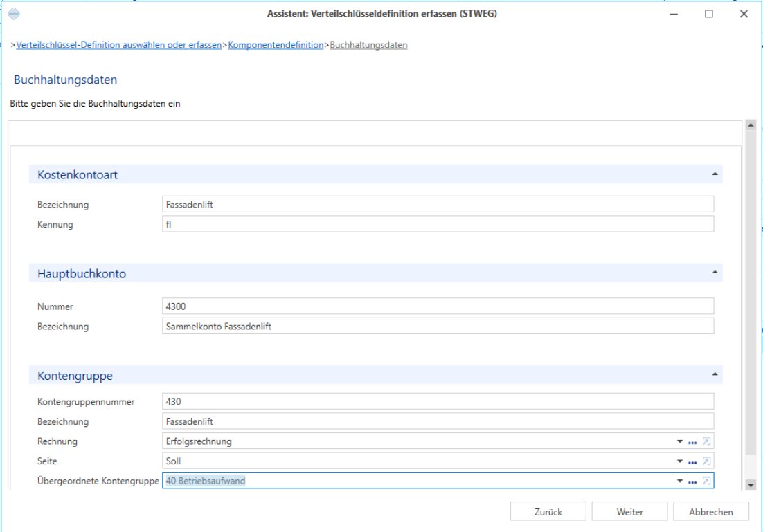Viewport: 763px width, 532px height.
Task: Go to Verteilschlüssel-Definition auswählen oder erfassen step
Action: pyautogui.click(x=118, y=45)
